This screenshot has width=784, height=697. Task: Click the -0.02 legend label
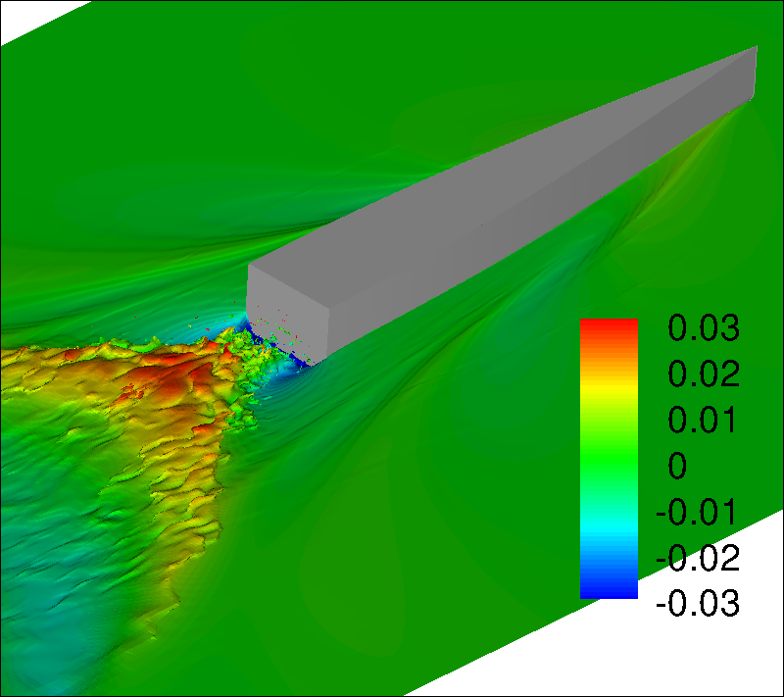(x=698, y=558)
